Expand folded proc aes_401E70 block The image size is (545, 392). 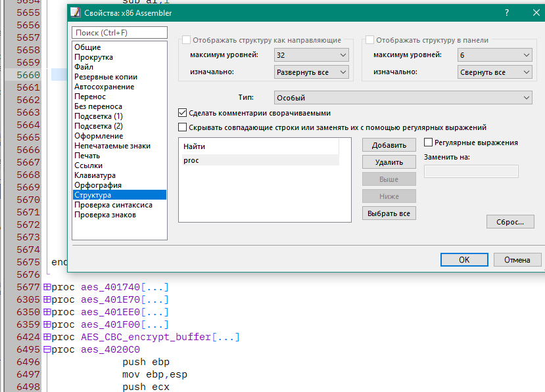(47, 300)
